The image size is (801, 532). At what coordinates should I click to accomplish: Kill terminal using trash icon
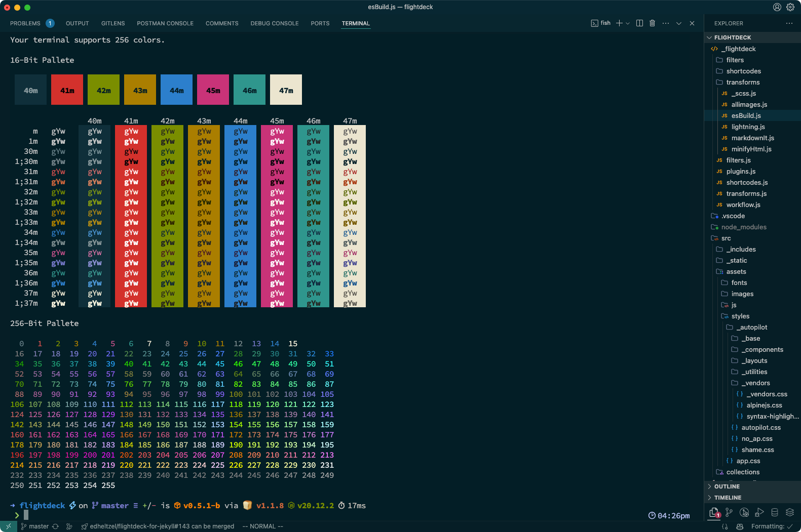(652, 23)
